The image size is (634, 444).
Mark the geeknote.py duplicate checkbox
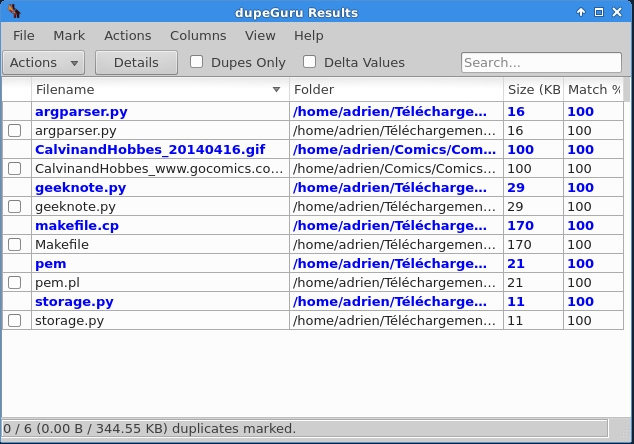(15, 206)
